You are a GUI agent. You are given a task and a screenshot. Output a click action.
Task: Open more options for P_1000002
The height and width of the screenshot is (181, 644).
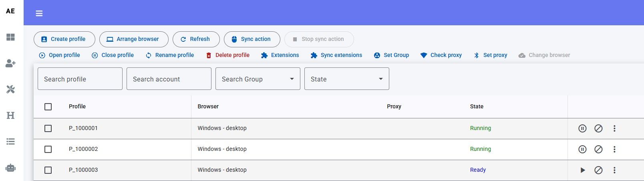tap(614, 149)
